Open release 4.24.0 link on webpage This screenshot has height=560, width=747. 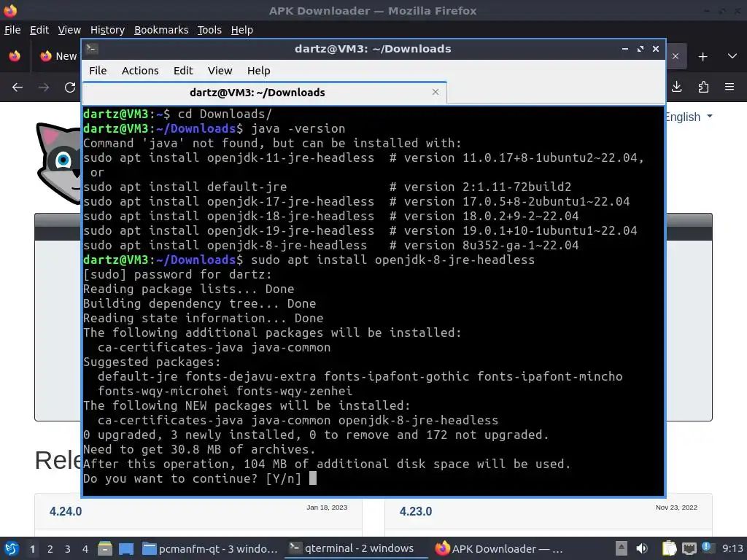coord(66,511)
